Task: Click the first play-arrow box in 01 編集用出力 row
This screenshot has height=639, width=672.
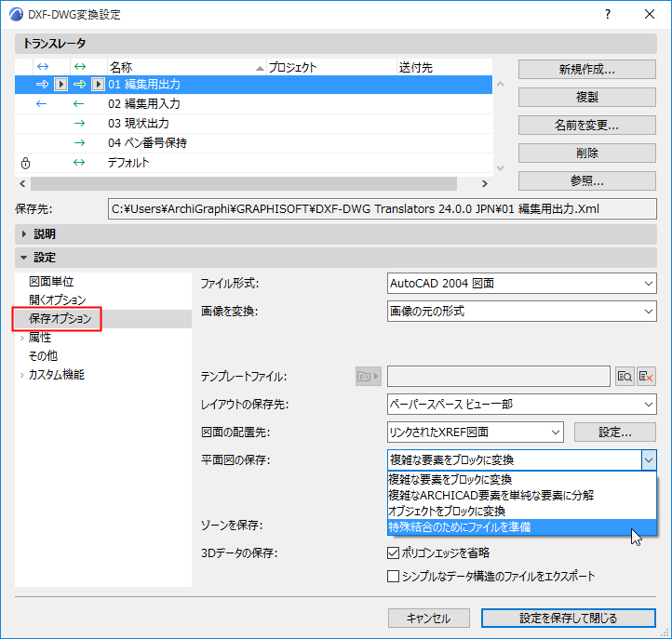Action: point(60,85)
